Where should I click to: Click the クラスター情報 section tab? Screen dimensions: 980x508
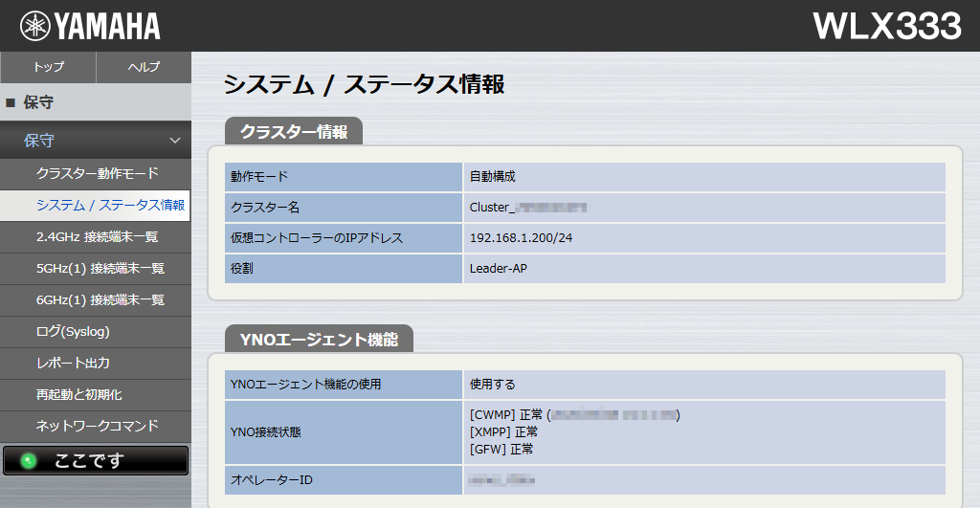click(294, 131)
